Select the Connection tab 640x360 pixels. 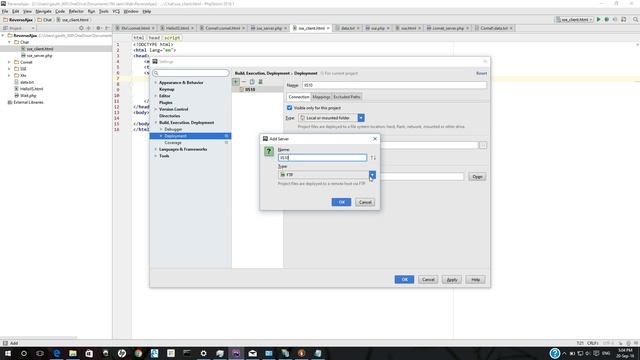pos(299,97)
